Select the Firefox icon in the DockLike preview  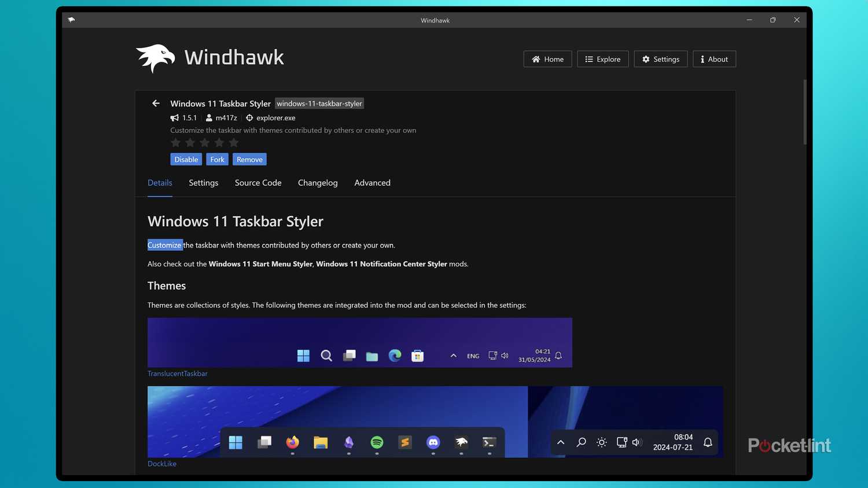[292, 442]
